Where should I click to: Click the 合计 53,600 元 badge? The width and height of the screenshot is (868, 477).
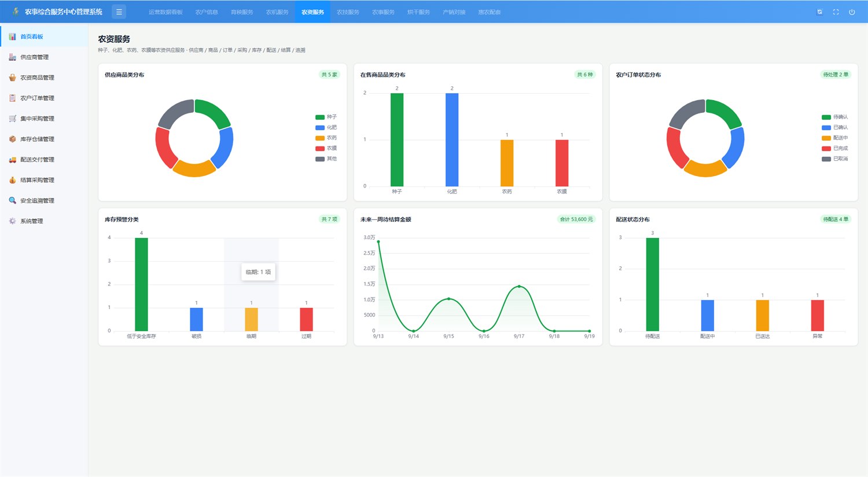point(576,219)
